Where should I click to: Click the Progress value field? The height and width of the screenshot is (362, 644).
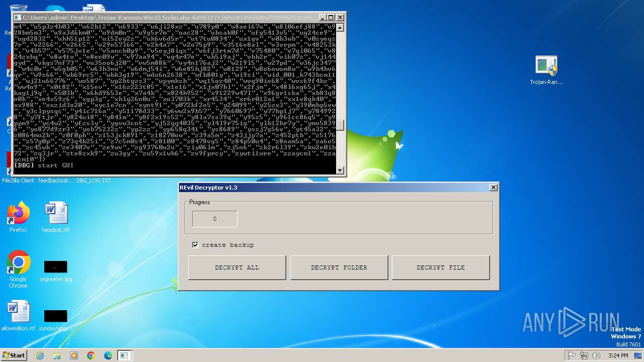click(215, 219)
